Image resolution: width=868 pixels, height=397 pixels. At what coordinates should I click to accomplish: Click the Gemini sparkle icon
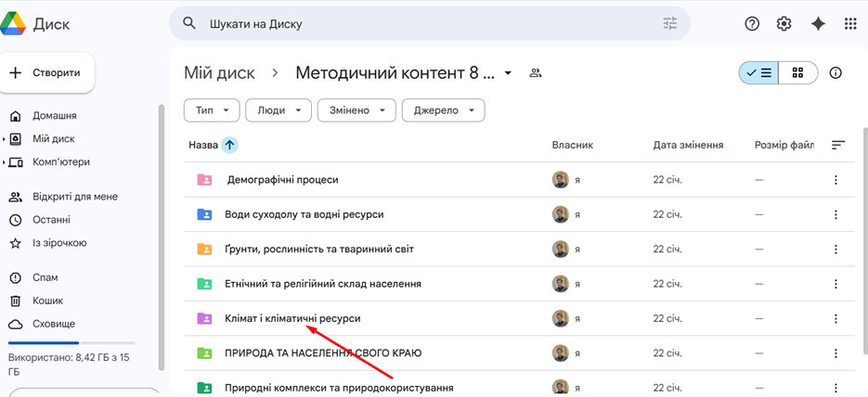click(818, 24)
